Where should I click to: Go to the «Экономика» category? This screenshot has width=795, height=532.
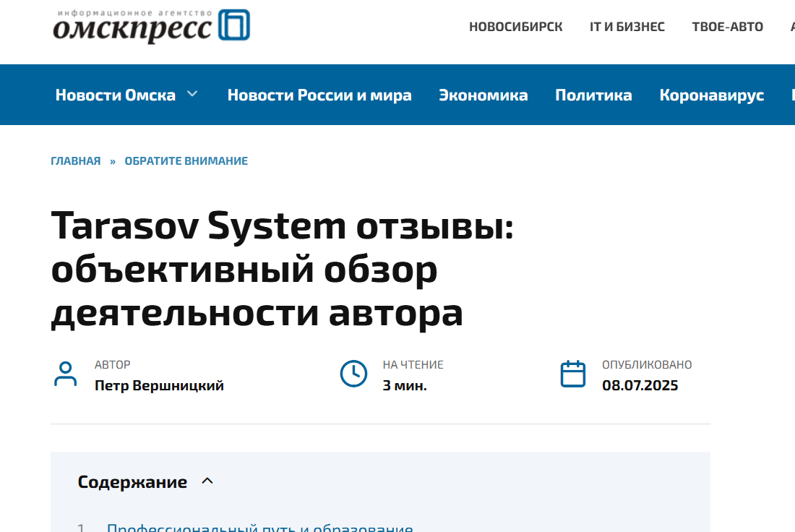(x=484, y=95)
